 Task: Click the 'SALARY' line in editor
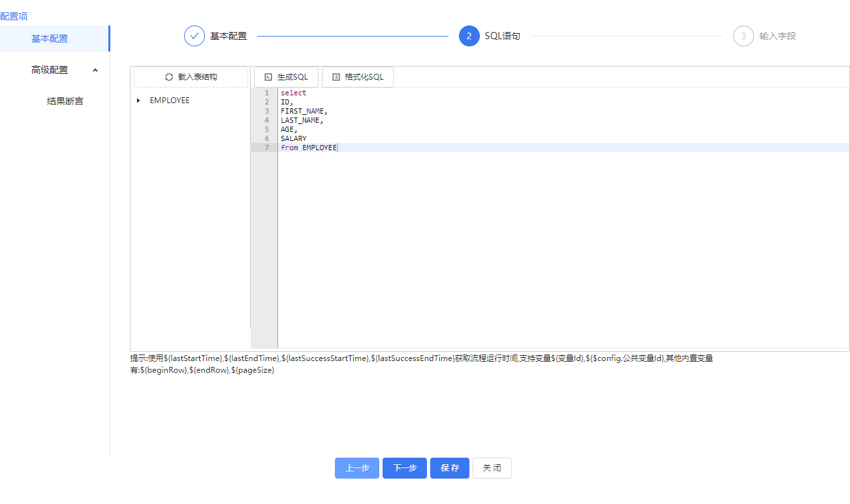coord(563,138)
